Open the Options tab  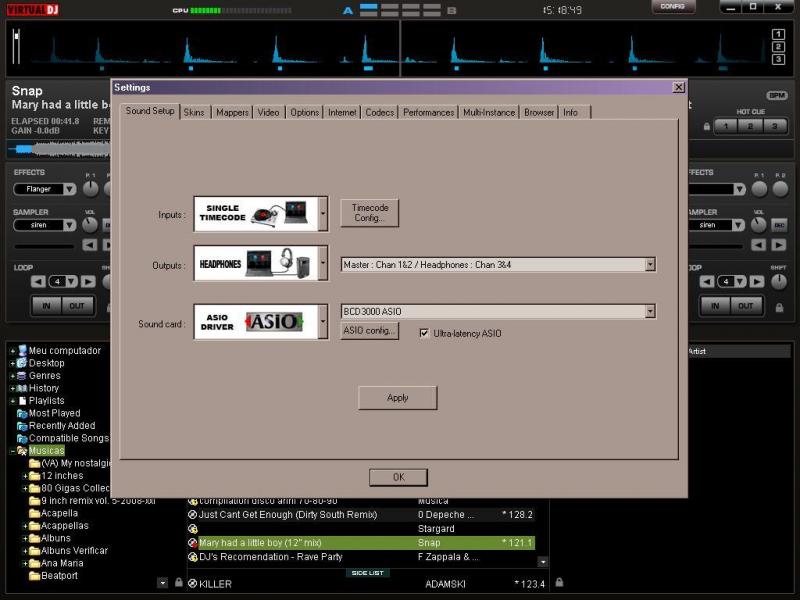tap(305, 112)
